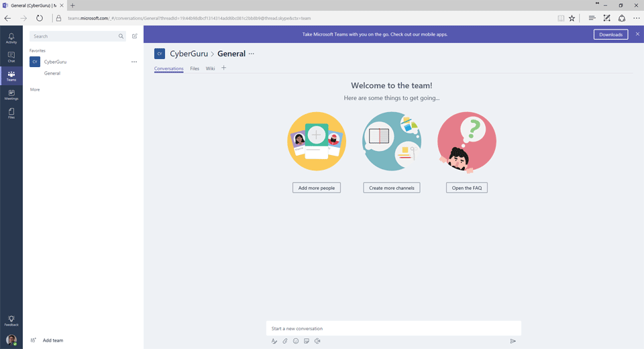Screen dimensions: 644x349
Task: Start a new chat compose icon
Action: click(x=135, y=36)
